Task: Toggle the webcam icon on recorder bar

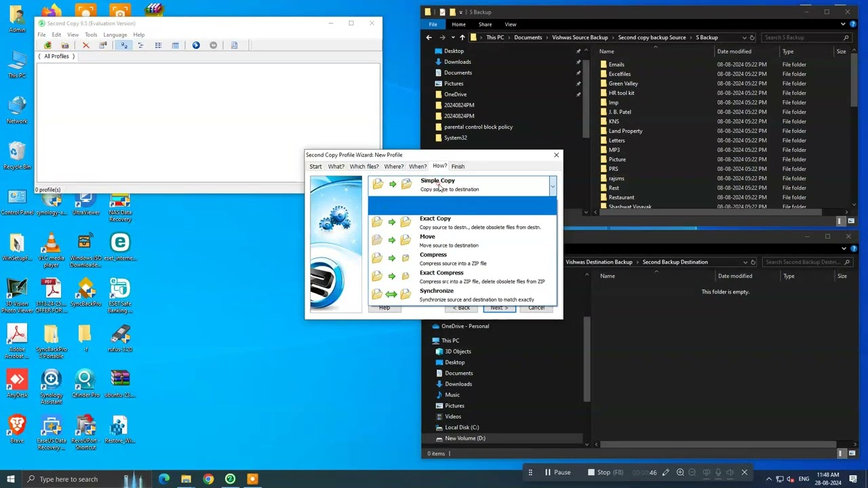Action: click(706, 472)
